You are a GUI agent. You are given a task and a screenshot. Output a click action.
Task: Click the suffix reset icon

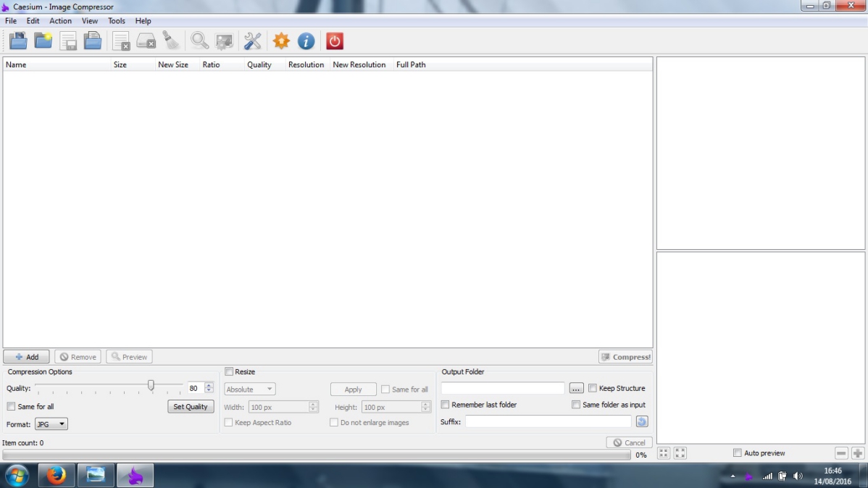642,421
